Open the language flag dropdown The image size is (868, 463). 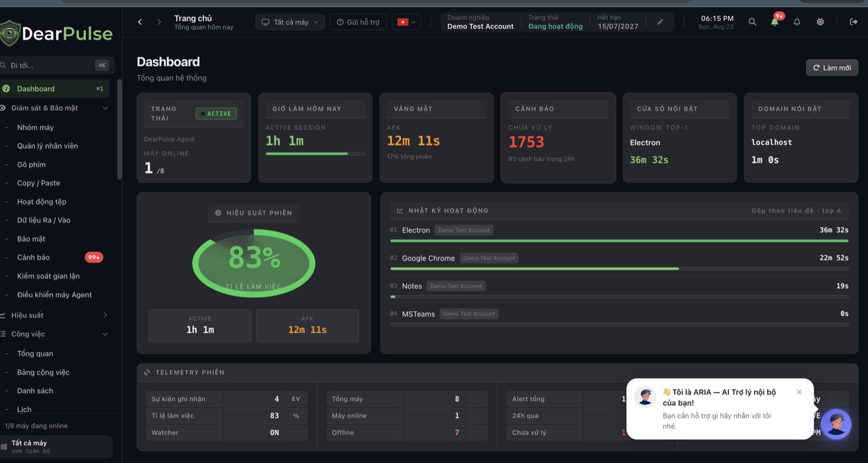tap(406, 22)
